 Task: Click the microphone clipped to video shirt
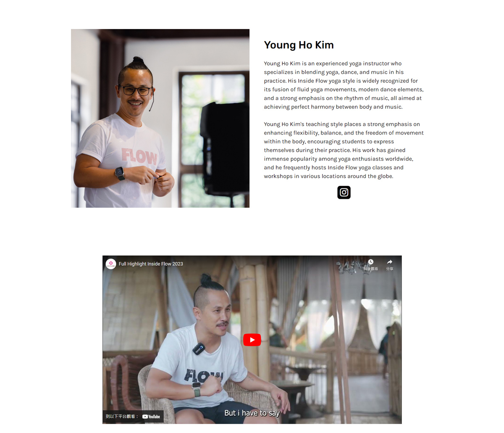coord(199,349)
